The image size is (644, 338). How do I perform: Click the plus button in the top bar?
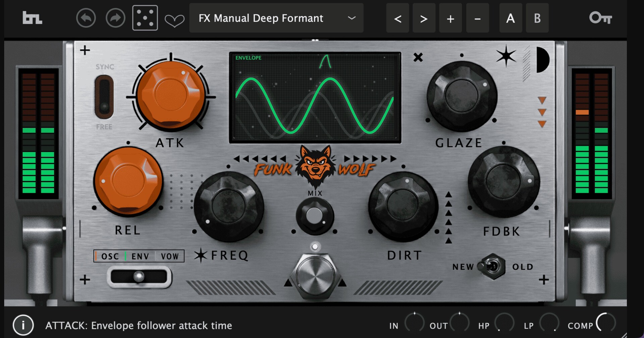450,18
